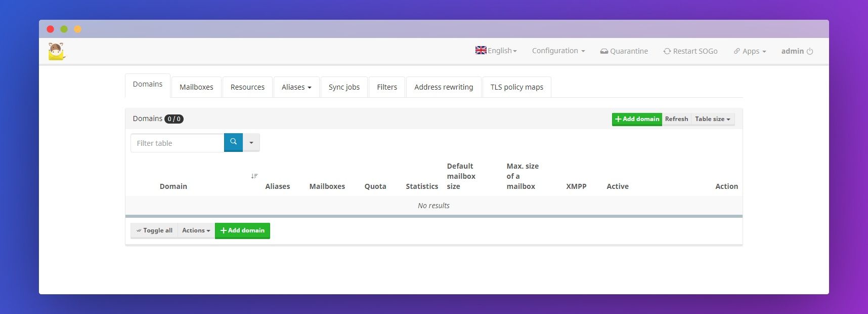Click the 0 / 0 domains count badge
This screenshot has height=314, width=868.
coord(174,119)
